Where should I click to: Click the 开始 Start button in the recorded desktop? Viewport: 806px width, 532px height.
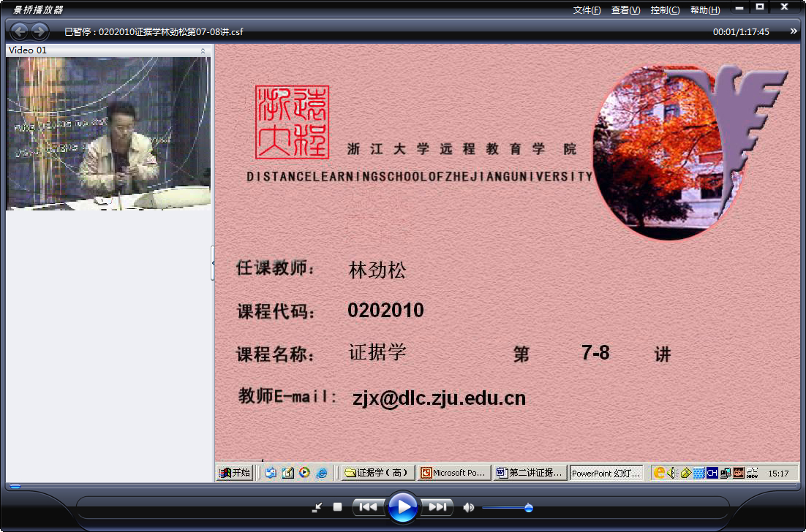click(x=235, y=472)
